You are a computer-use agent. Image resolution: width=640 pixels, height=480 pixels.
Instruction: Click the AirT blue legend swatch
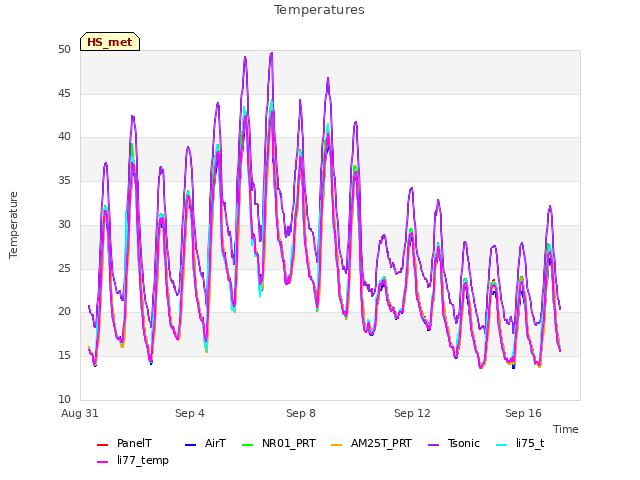coord(191,445)
